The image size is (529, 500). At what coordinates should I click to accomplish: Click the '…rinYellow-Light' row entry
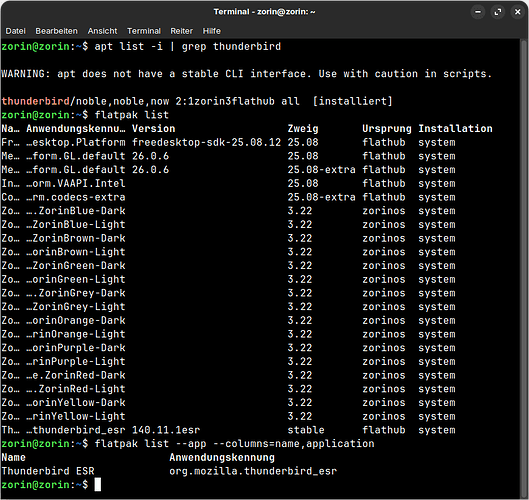pyautogui.click(x=76, y=416)
